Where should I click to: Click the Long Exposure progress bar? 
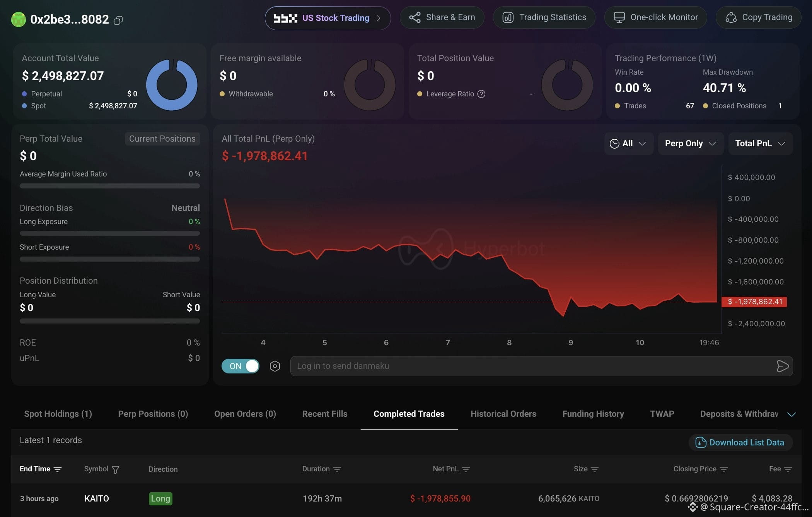click(x=110, y=234)
